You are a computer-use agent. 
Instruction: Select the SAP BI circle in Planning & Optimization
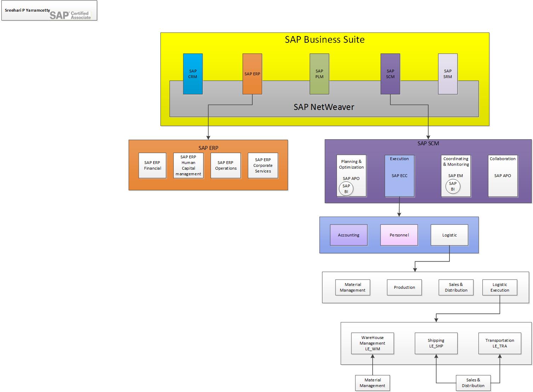346,189
